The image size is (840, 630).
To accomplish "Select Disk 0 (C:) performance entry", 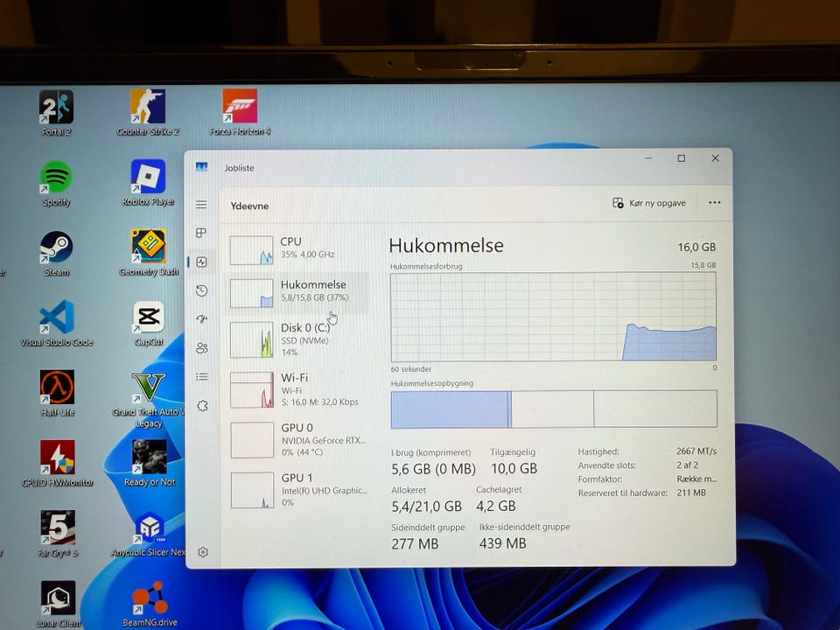I will tap(297, 339).
